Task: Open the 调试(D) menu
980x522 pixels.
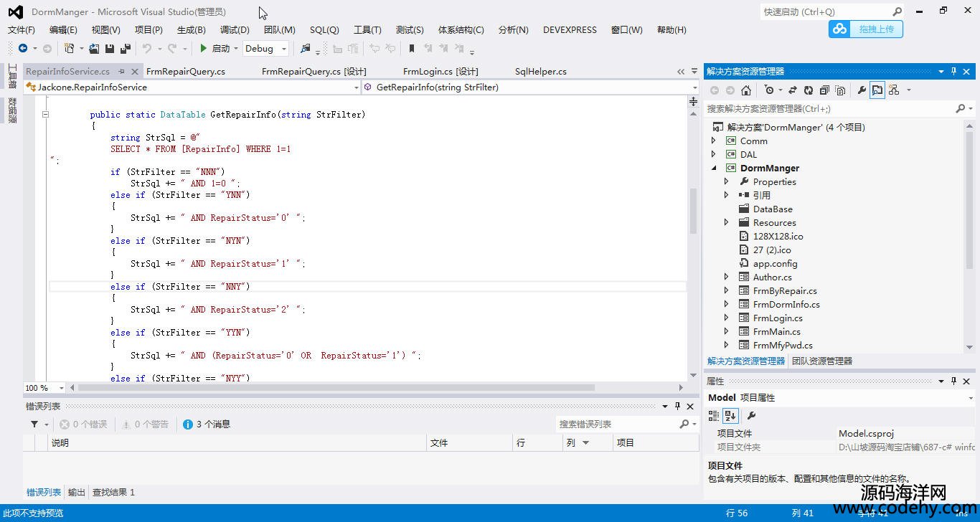Action: [235, 29]
